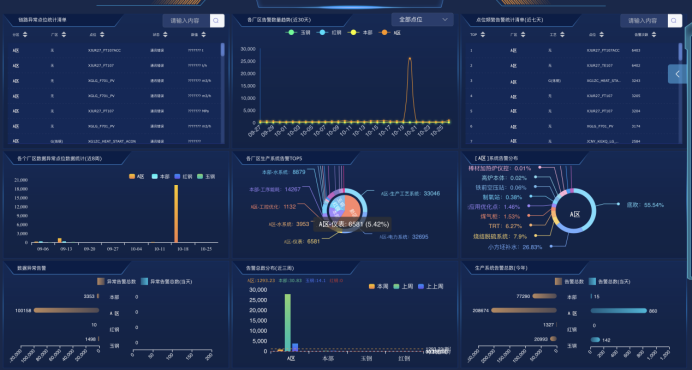Click the 55.54% label right of the A区 donut
This screenshot has height=370, width=692.
click(x=645, y=205)
